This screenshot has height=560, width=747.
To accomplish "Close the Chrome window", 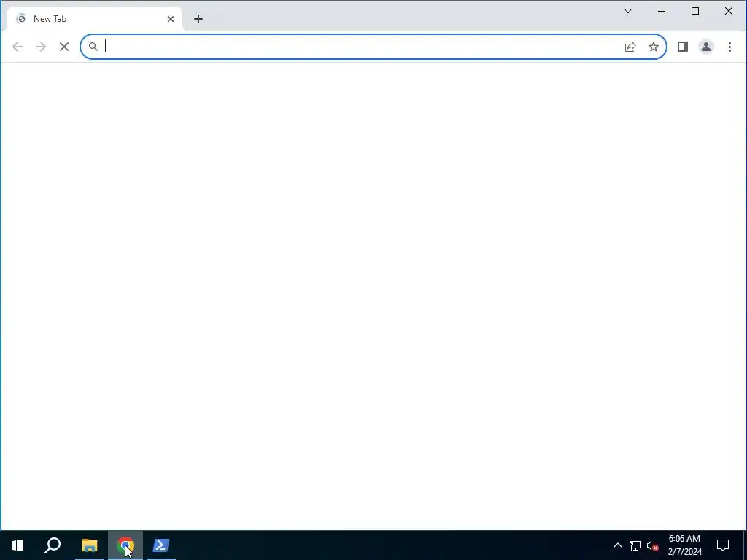I will (x=729, y=11).
